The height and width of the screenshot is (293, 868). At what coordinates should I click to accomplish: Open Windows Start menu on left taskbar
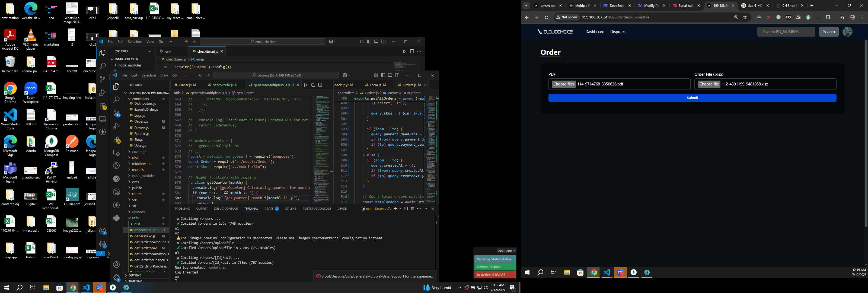coord(7,288)
